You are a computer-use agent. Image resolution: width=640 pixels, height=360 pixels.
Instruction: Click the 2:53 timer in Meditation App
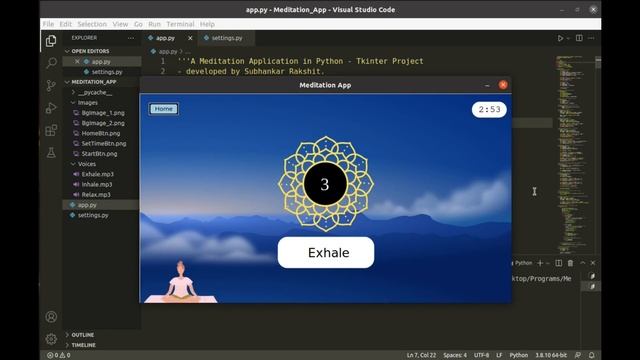(x=489, y=109)
